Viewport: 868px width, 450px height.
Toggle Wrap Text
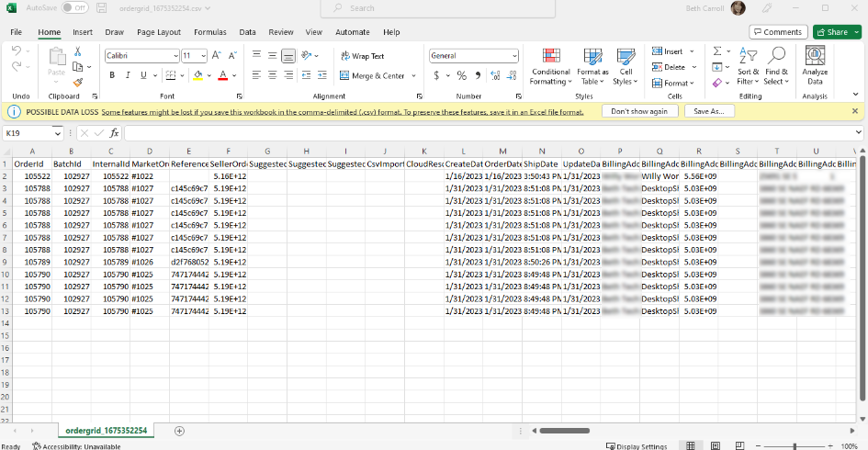tap(362, 56)
